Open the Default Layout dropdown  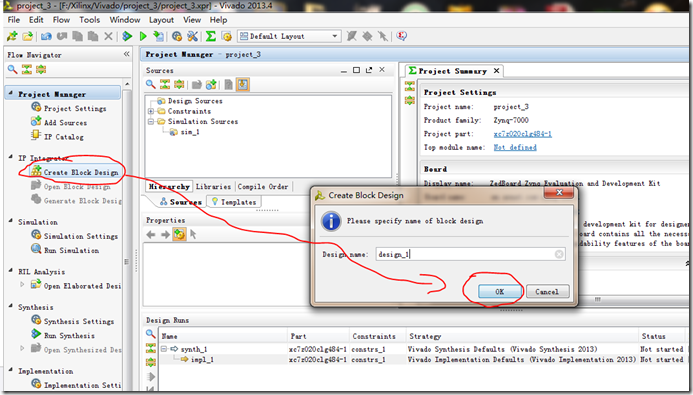335,36
